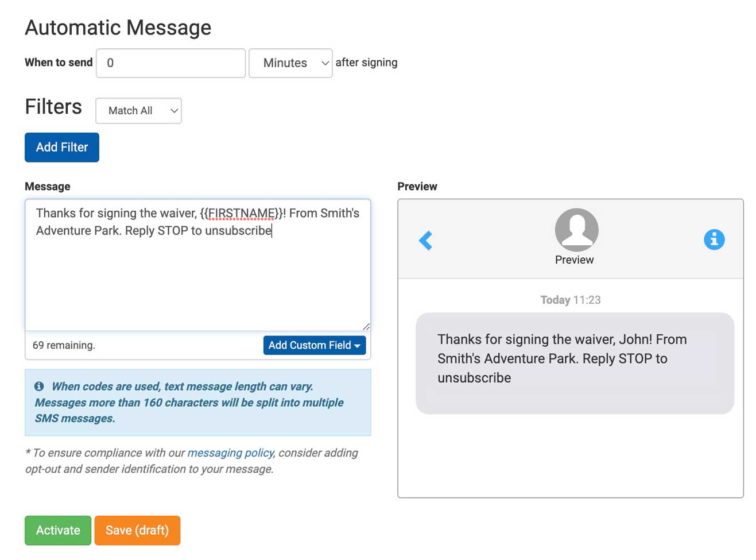Open the Match All filters dropdown
This screenshot has height=560, width=756.
138,111
